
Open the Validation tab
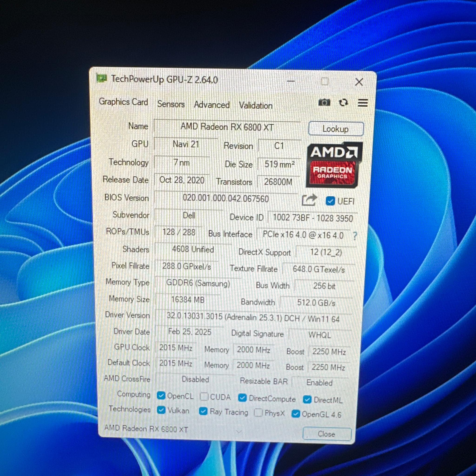(x=256, y=106)
